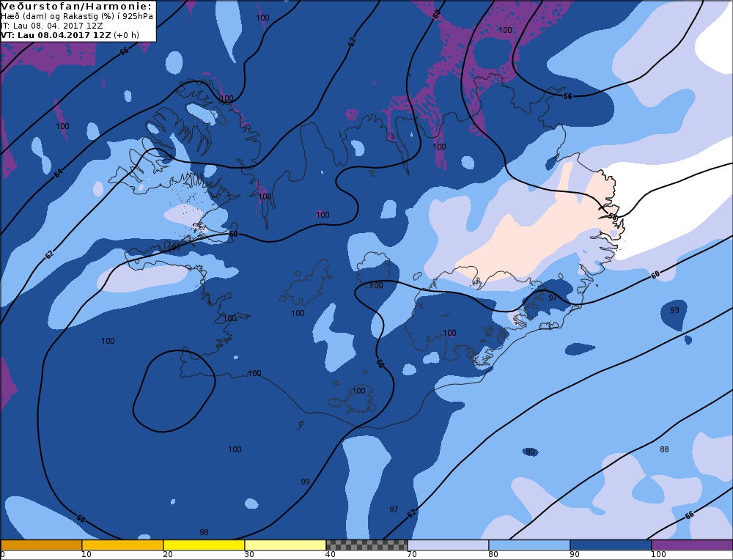Click the legend scale label '70'
733x560 pixels.
pos(412,554)
